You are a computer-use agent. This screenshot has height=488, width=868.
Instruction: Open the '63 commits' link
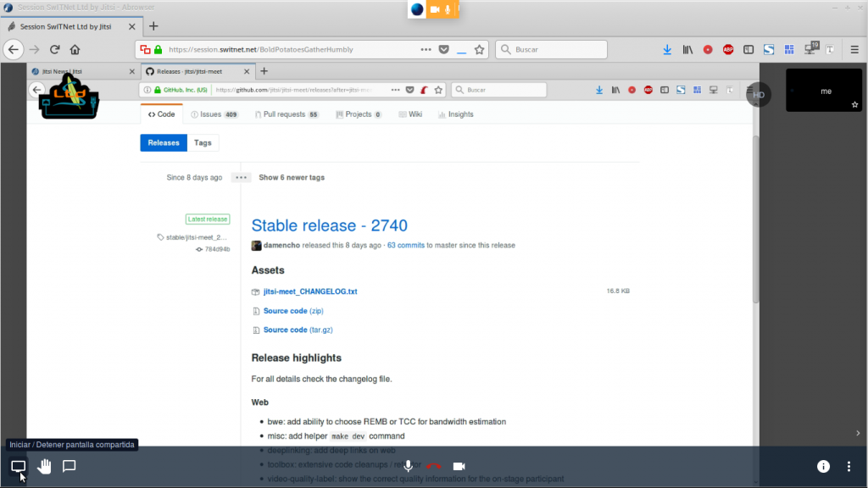click(x=406, y=245)
